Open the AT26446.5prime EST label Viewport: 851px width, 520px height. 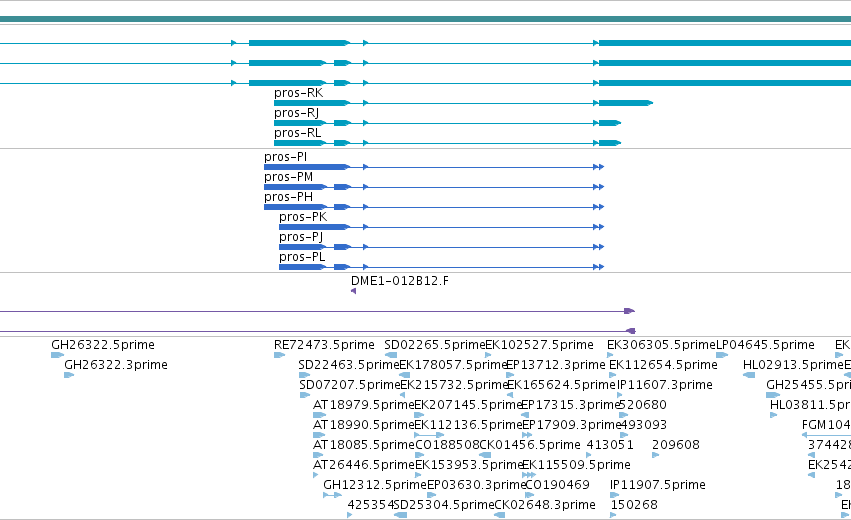[364, 466]
